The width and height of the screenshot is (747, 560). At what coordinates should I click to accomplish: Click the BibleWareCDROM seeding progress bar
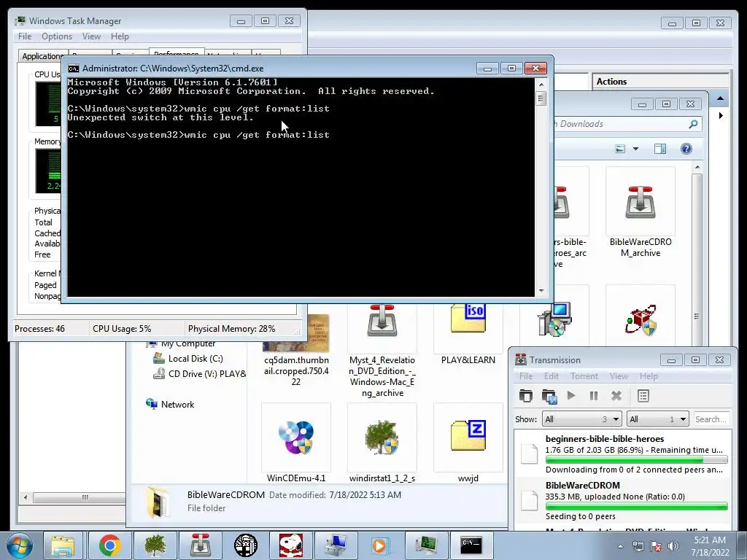636,506
